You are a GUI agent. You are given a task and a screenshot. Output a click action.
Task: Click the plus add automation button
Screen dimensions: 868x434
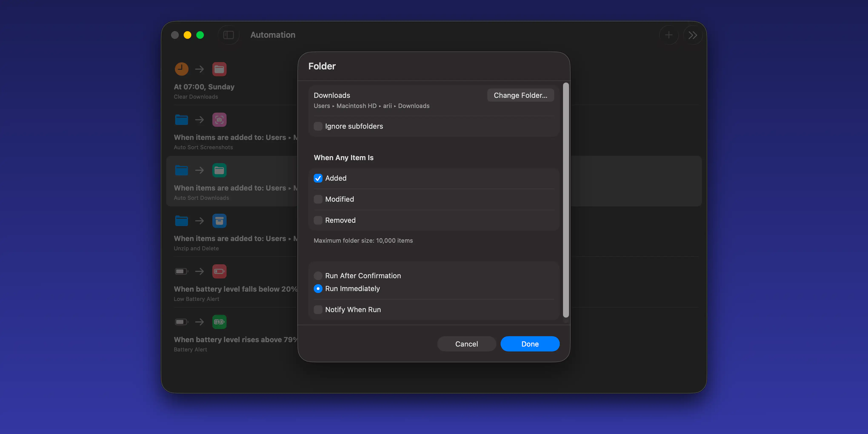pyautogui.click(x=668, y=35)
